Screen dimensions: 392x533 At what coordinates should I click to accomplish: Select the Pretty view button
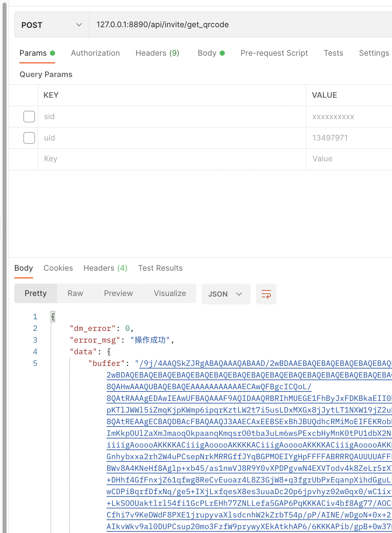[36, 293]
